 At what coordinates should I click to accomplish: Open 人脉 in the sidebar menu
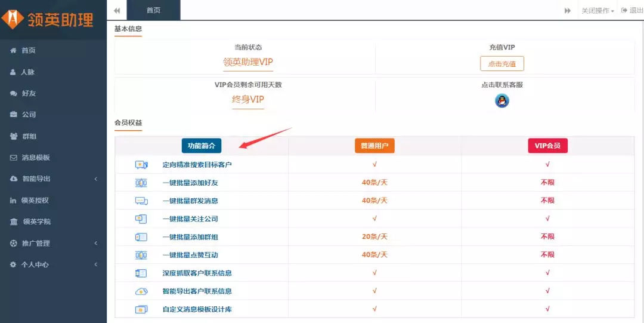(x=28, y=72)
